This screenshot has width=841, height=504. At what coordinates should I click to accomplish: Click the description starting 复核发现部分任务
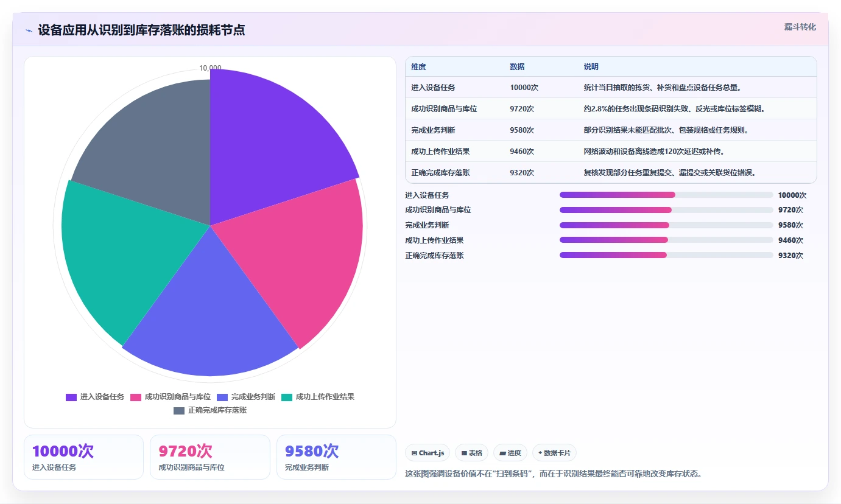pyautogui.click(x=670, y=173)
